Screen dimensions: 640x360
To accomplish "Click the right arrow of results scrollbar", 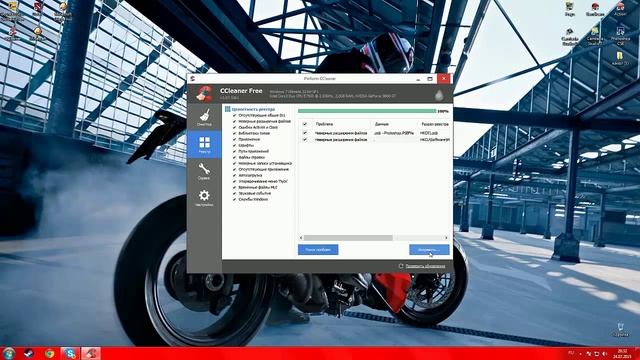I will 446,238.
